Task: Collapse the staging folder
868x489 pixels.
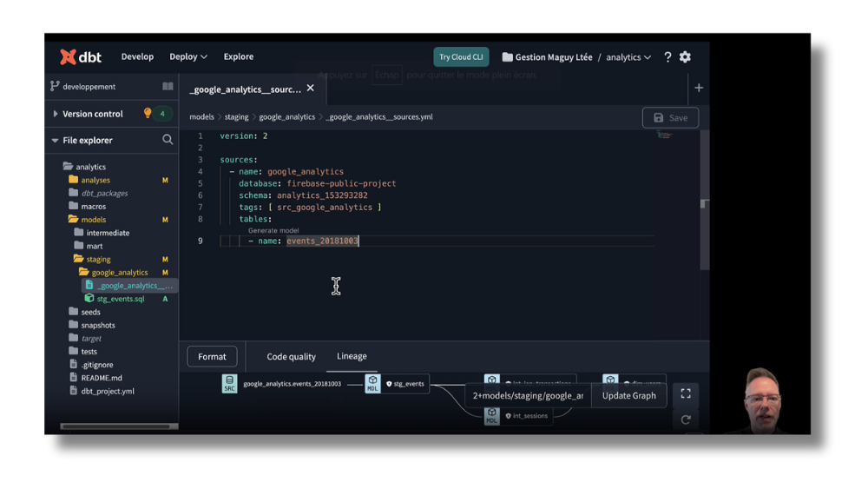Action: click(92, 259)
